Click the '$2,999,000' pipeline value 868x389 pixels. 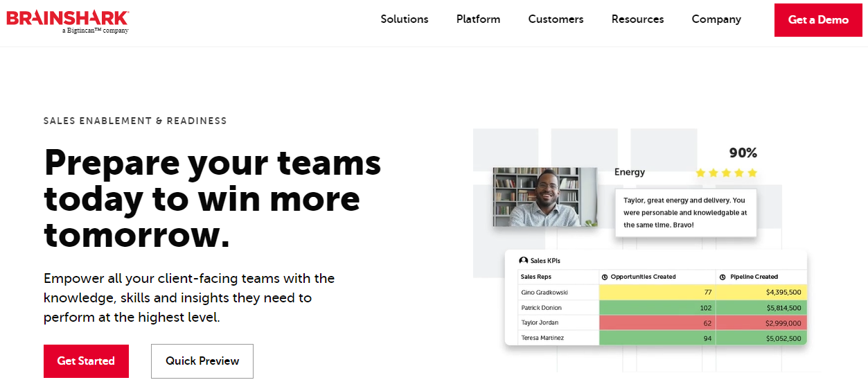(x=783, y=323)
